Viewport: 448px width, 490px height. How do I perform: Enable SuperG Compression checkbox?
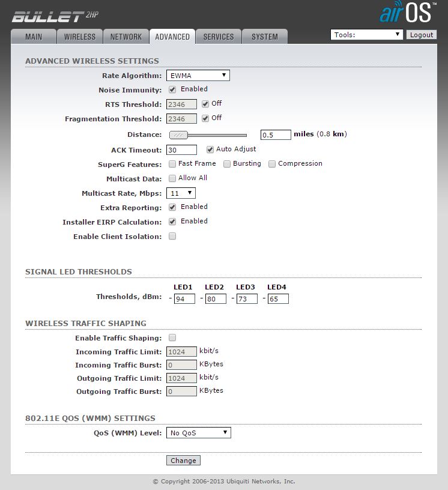pos(272,164)
